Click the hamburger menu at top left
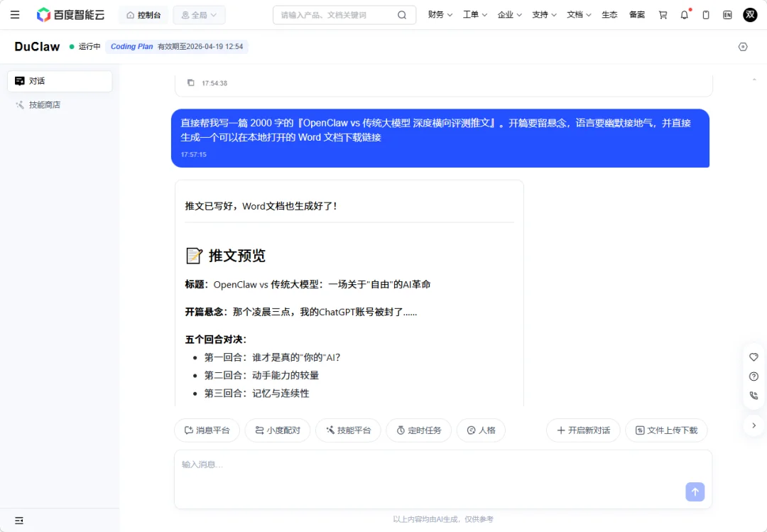Viewport: 767px width, 532px height. click(x=15, y=14)
